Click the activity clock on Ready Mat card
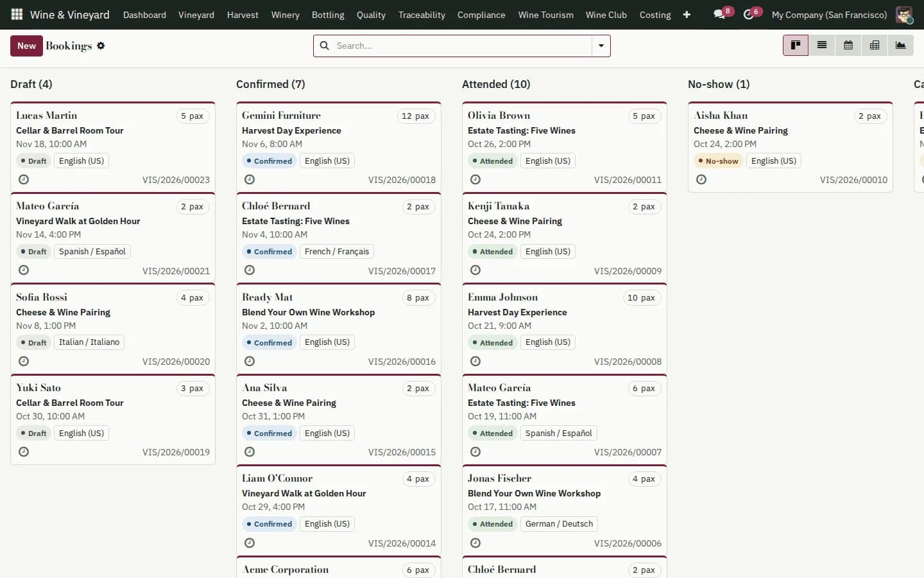 coord(250,362)
